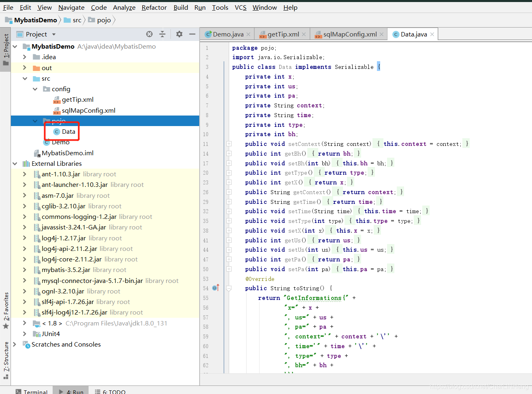532x394 pixels.
Task: Expand folded getBh method on line 14
Action: pyautogui.click(x=229, y=154)
